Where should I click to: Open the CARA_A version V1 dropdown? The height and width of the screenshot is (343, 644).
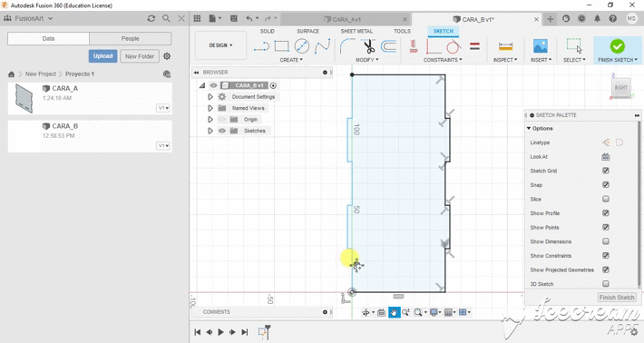(x=163, y=108)
